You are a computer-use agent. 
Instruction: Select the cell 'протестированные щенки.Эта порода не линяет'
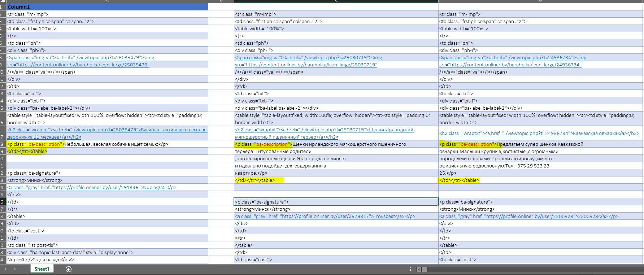(336, 158)
